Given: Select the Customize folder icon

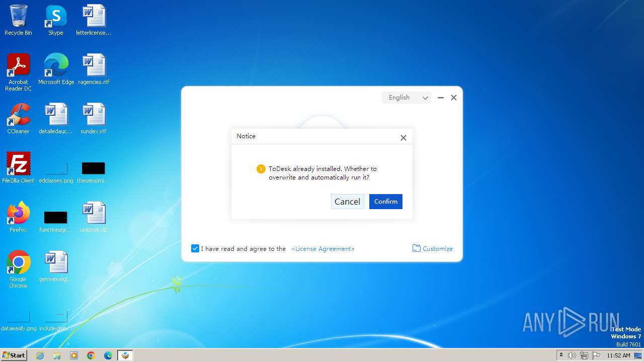Looking at the screenshot, I should [x=417, y=248].
